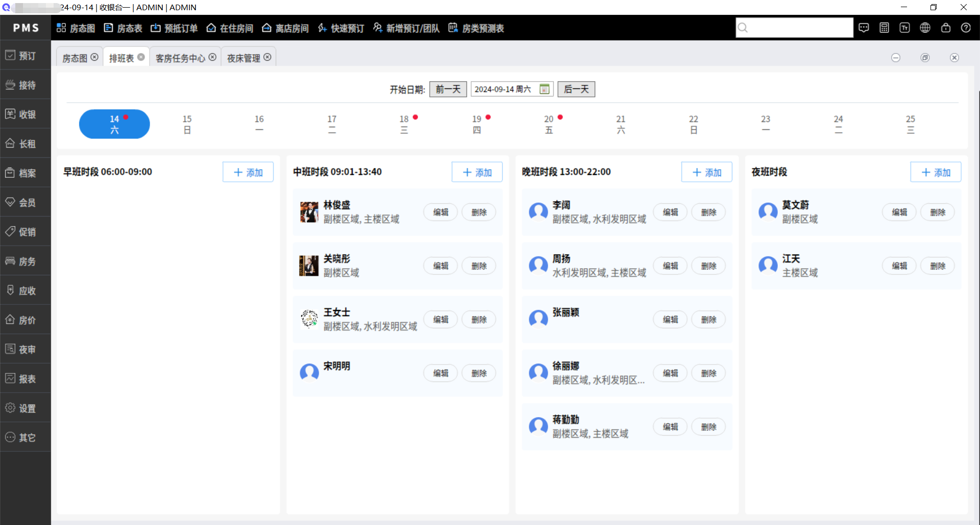Viewport: 980px width, 525px height.
Task: Open the calendar date picker icon
Action: (545, 89)
